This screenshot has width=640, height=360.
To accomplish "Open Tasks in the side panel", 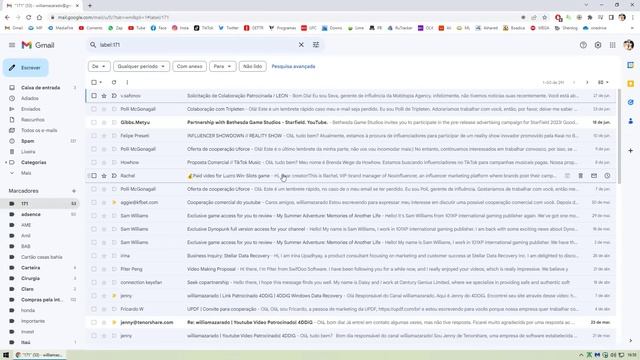I will 631,102.
